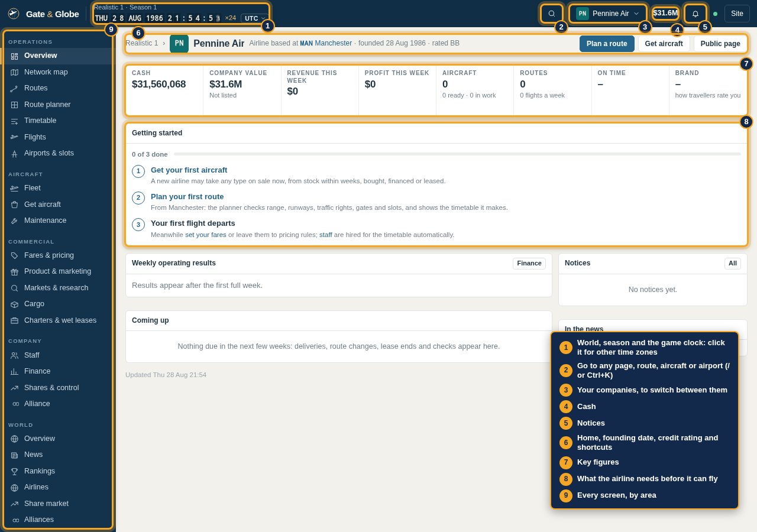Image resolution: width=757 pixels, height=532 pixels.
Task: Click Finance button in Weekly operating results
Action: pyautogui.click(x=529, y=263)
